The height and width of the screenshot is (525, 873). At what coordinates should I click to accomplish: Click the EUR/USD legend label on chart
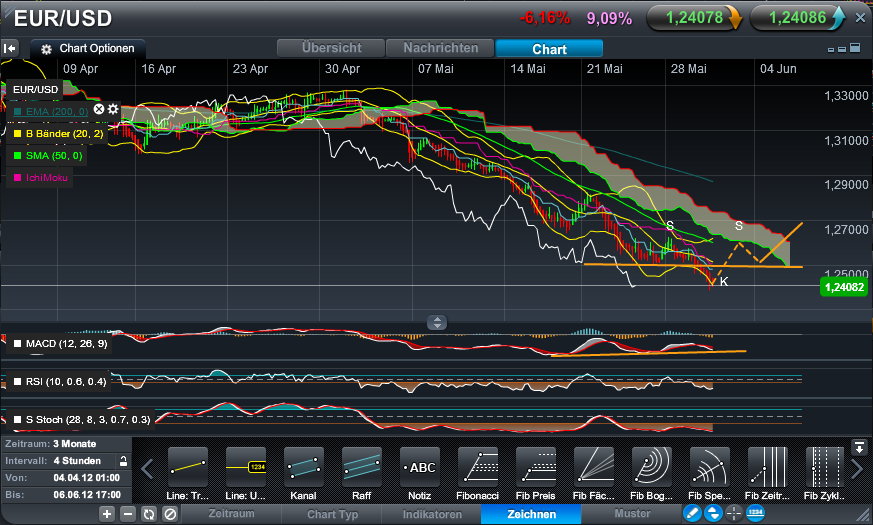click(x=36, y=90)
